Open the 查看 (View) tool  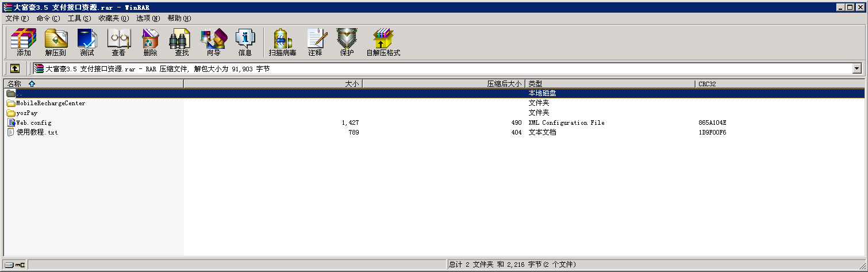(118, 42)
